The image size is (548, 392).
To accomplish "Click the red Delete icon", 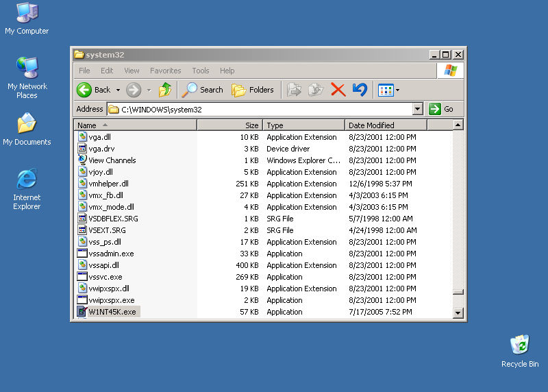I will click(338, 90).
